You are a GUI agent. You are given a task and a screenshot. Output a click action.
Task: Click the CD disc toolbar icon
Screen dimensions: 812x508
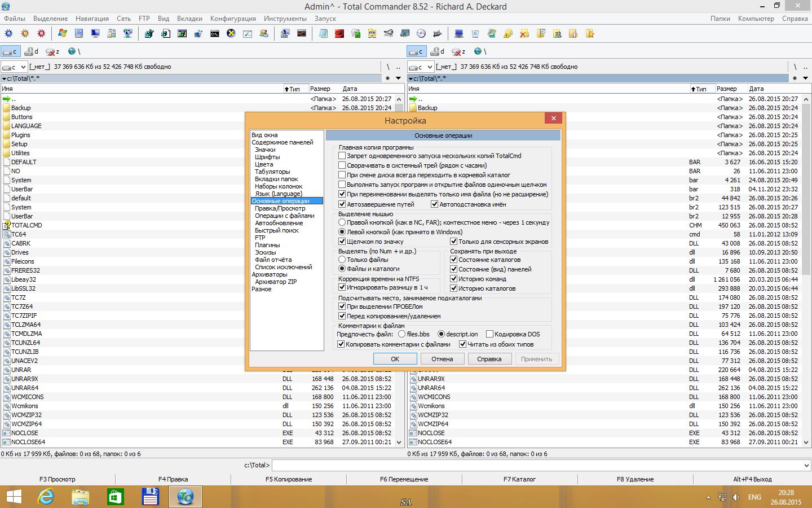click(421, 34)
